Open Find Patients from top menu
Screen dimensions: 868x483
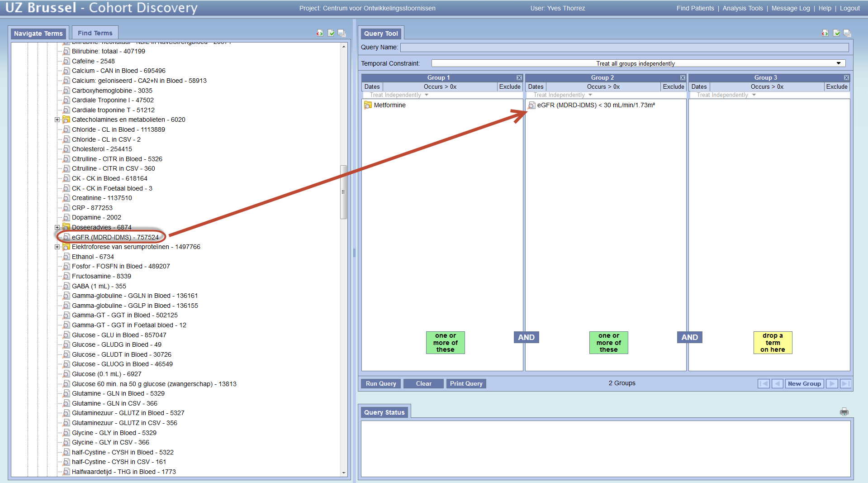(695, 8)
